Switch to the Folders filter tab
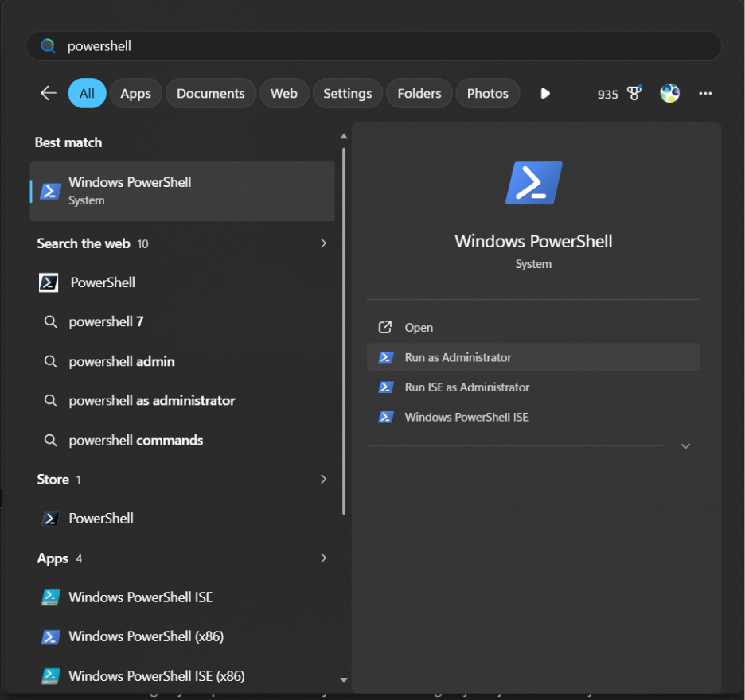745x700 pixels. pyautogui.click(x=419, y=93)
